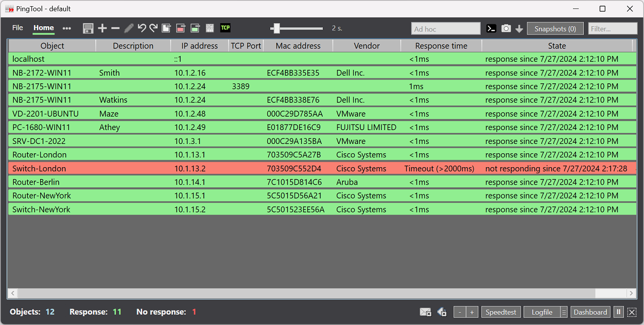Click the remove minus toolbar icon
Screen dimensions: 644x325
[115, 28]
